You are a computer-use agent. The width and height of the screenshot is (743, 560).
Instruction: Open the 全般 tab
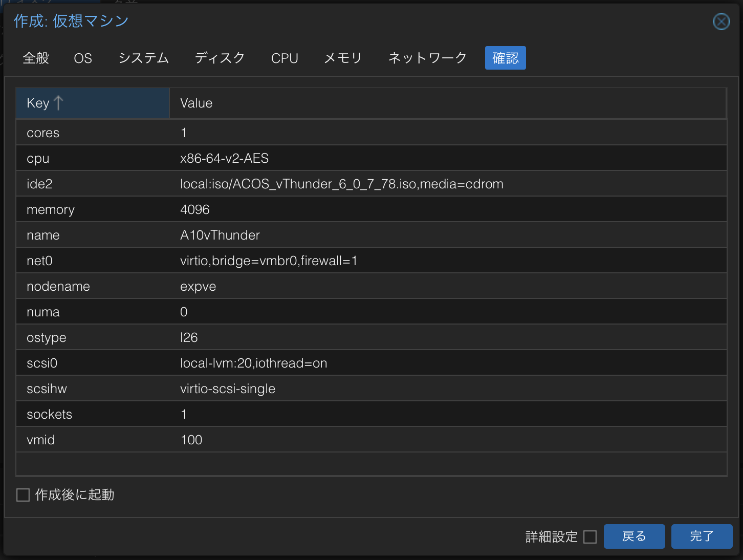point(36,58)
